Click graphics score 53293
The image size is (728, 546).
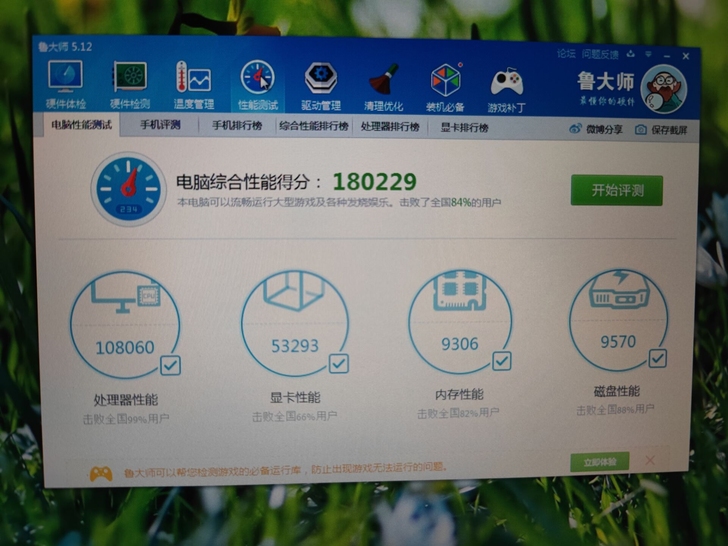click(295, 345)
